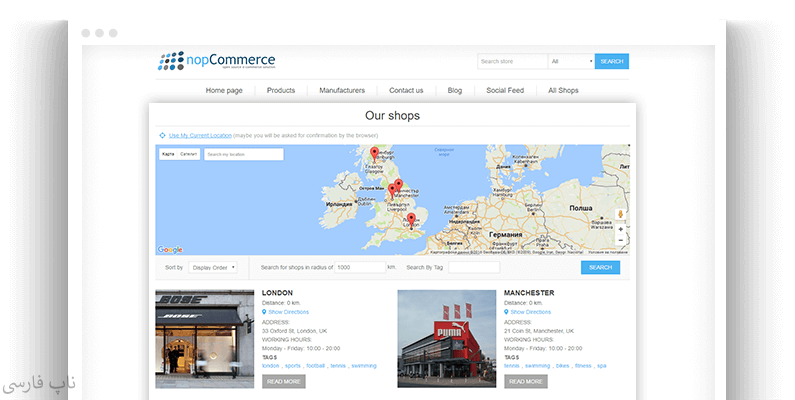The width and height of the screenshot is (795, 400).
Task: Click the map zoom out minus button
Action: pyautogui.click(x=621, y=241)
